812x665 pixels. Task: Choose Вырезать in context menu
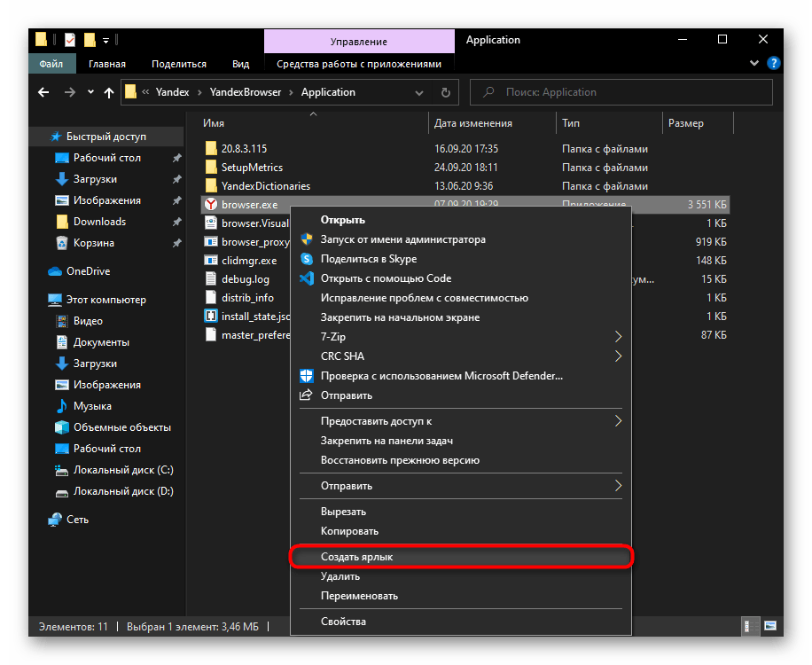pyautogui.click(x=461, y=512)
